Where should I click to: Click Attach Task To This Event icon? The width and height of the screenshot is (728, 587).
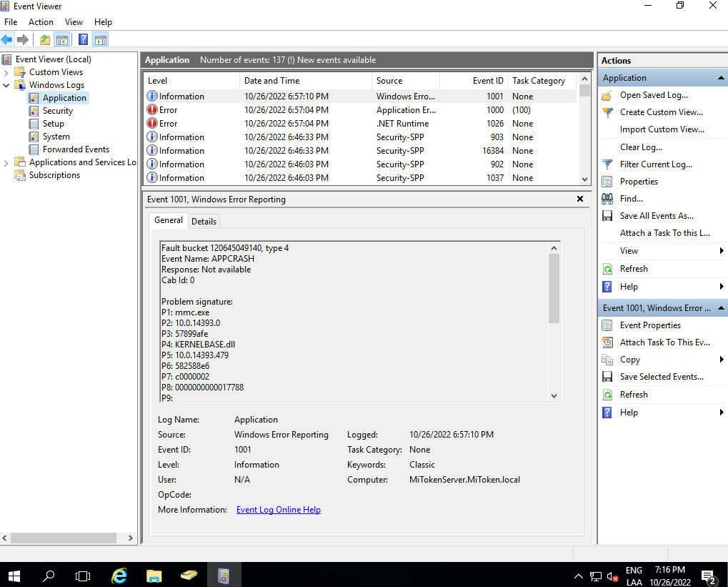point(607,342)
